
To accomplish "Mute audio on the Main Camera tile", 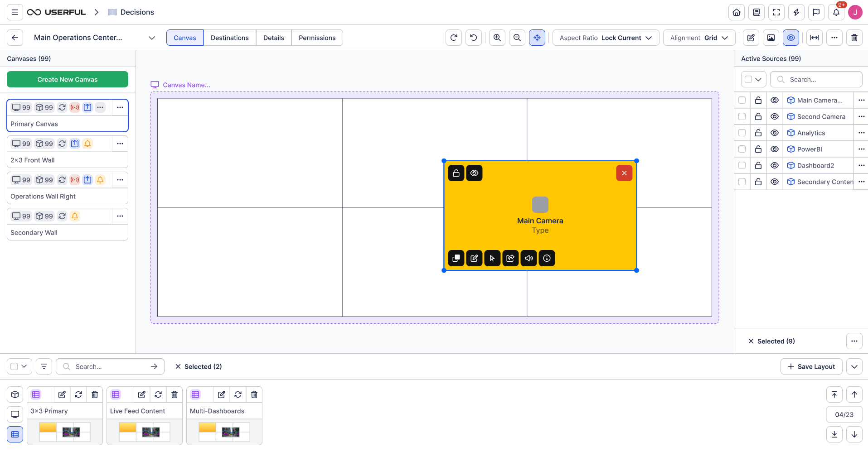I will [529, 258].
